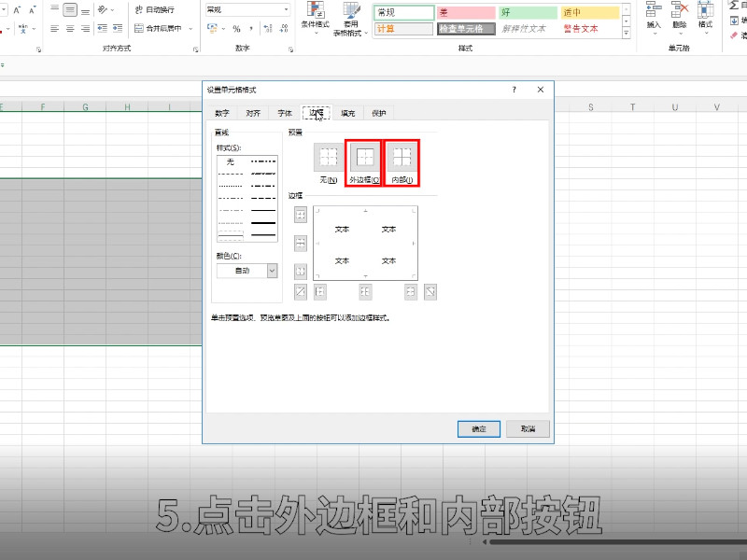Select the thickest solid line style

pyautogui.click(x=263, y=223)
